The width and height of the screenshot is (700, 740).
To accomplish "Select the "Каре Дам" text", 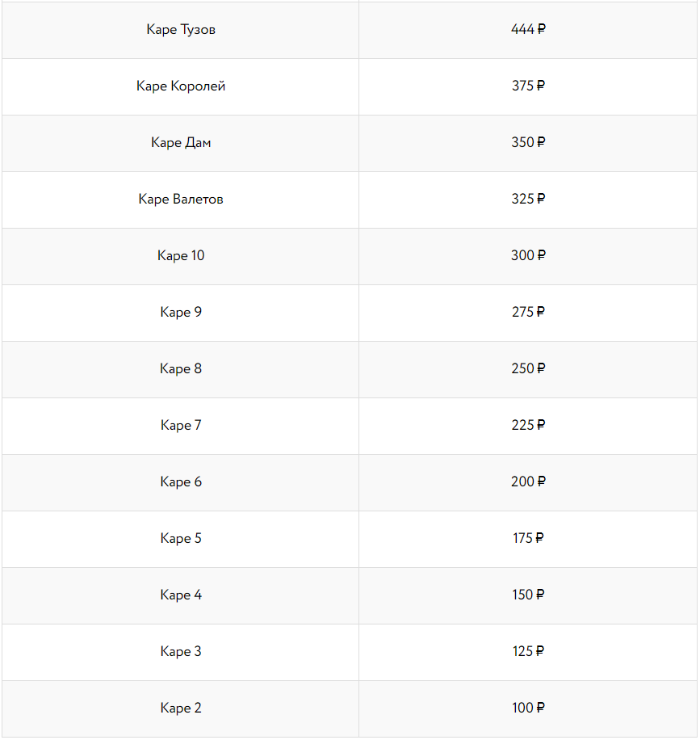I will (x=181, y=143).
